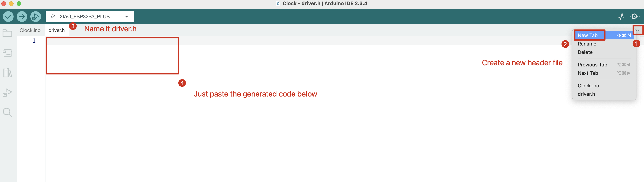Screen dimensions: 644x182
Task: Select the driver.h editor tab
Action: point(56,30)
